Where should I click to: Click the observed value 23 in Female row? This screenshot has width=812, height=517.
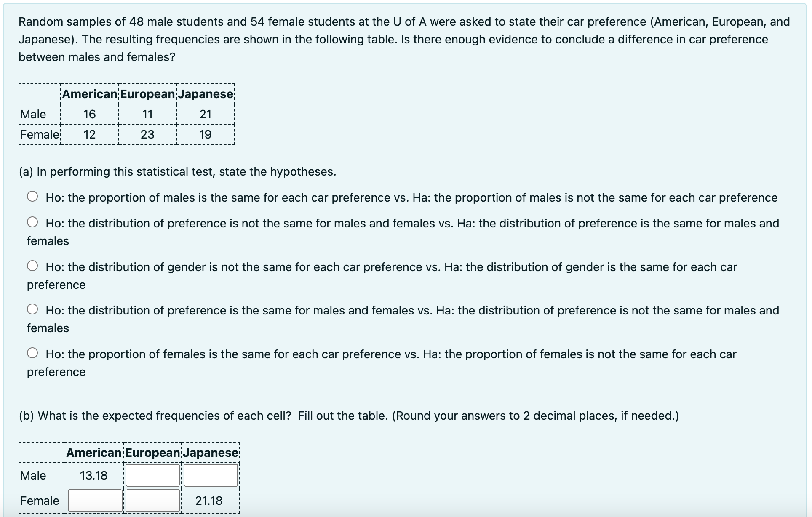[x=147, y=134]
